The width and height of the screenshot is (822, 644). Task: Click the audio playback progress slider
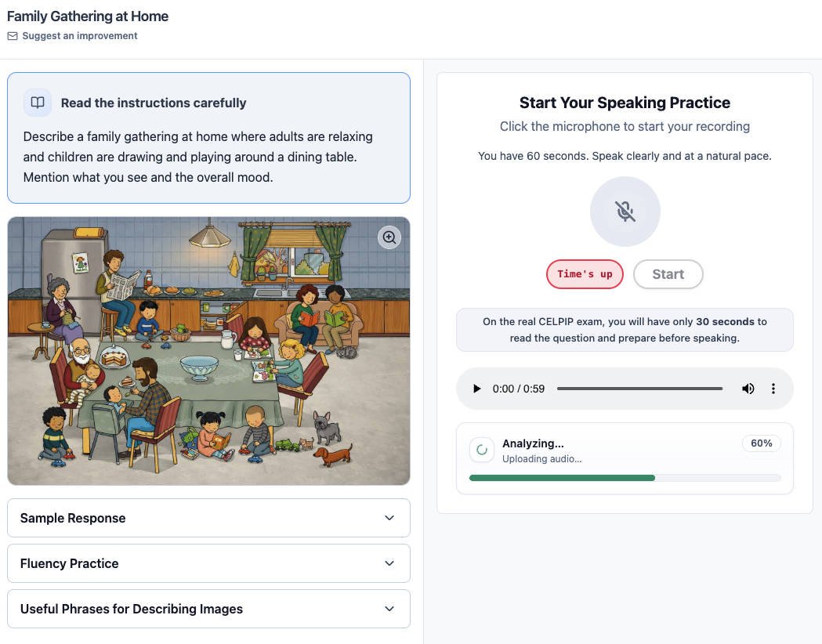tap(639, 388)
